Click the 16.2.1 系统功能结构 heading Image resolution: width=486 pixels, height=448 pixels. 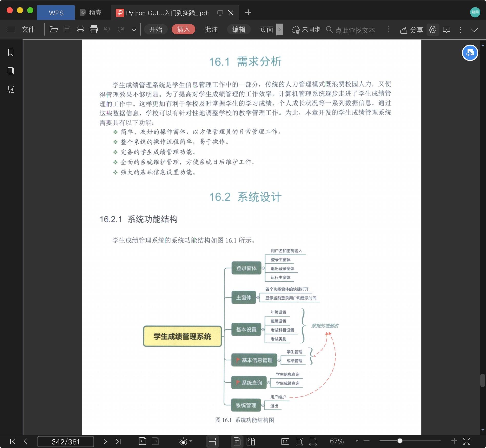pos(138,219)
